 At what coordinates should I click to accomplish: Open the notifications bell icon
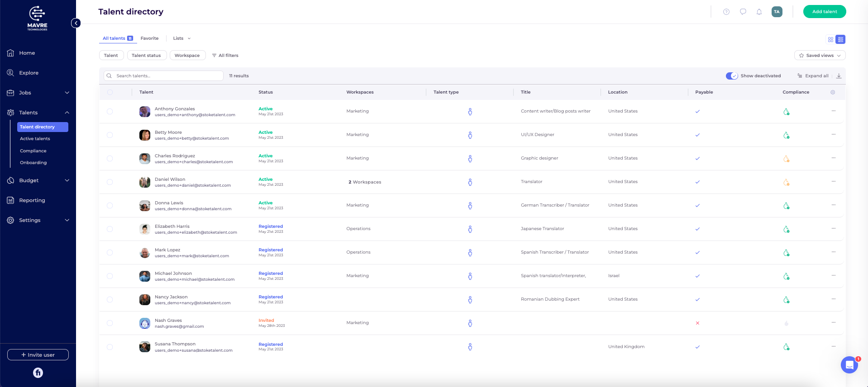pos(759,12)
